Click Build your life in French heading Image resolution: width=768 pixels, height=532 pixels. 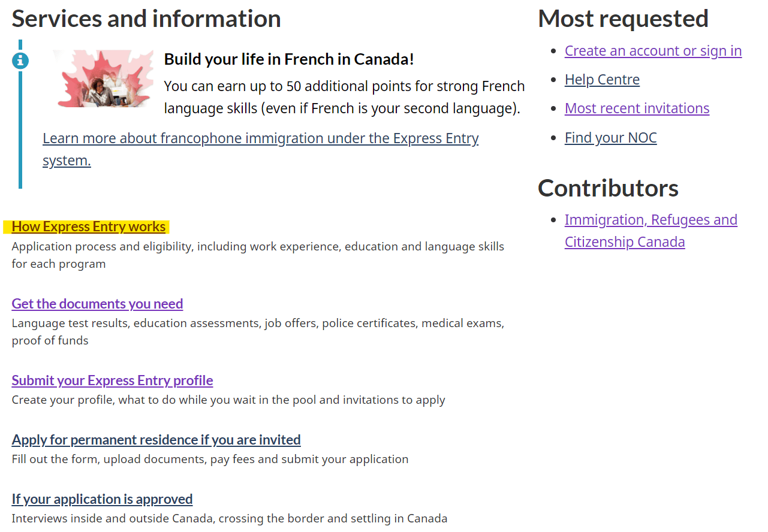289,59
